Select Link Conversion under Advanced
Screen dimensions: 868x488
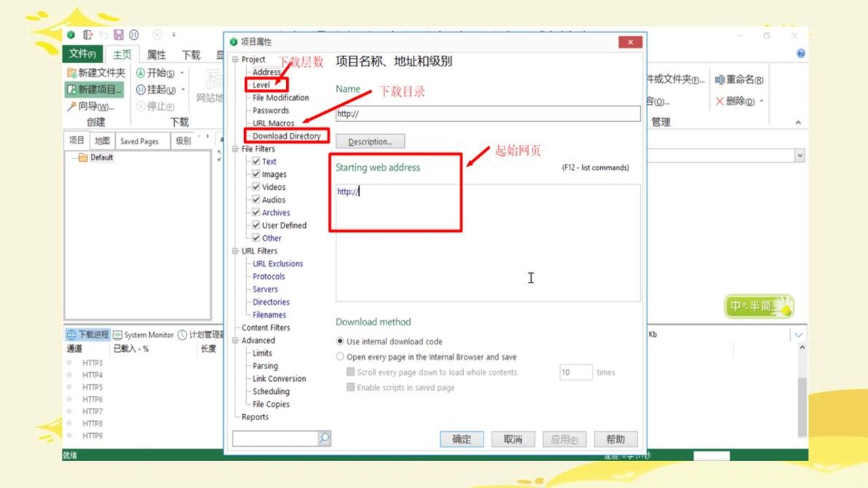(x=279, y=379)
